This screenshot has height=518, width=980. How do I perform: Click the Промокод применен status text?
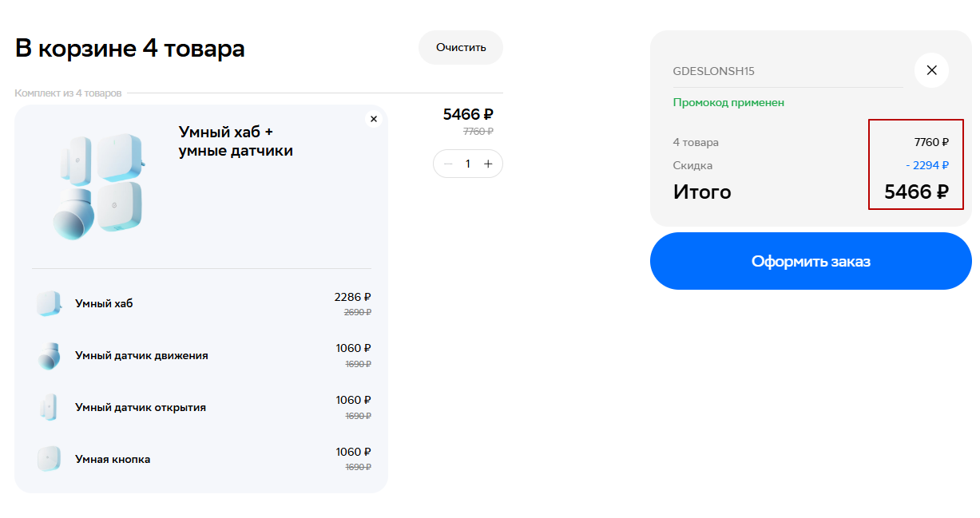pyautogui.click(x=728, y=103)
